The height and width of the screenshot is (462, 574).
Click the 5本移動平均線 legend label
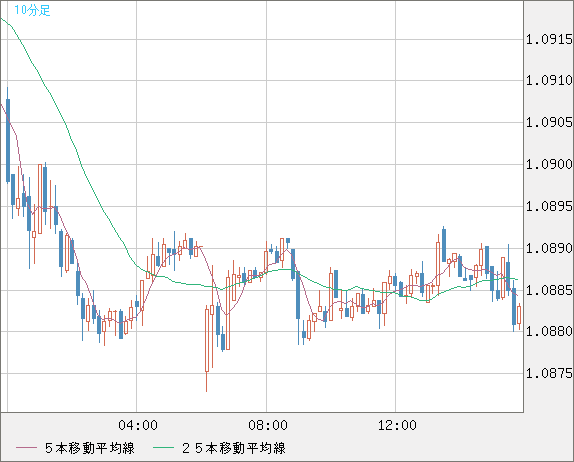coord(90,448)
